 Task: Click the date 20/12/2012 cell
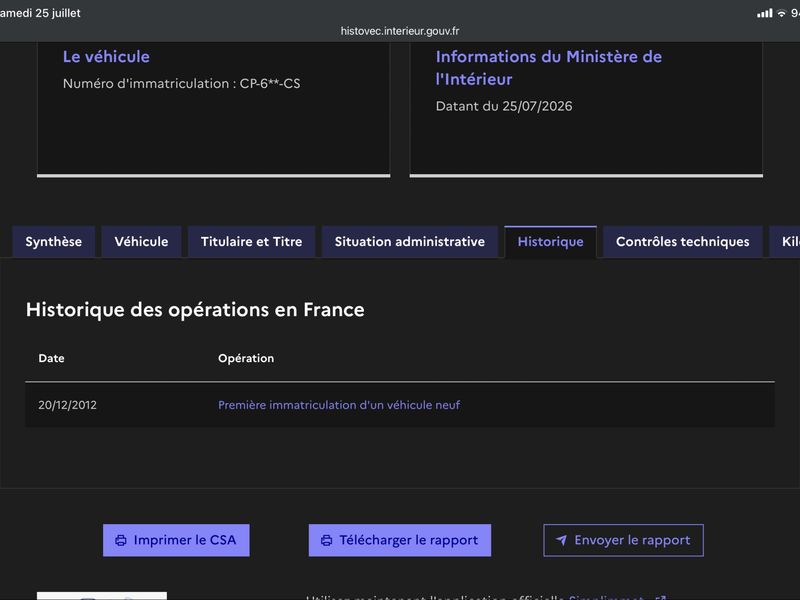coord(67,405)
